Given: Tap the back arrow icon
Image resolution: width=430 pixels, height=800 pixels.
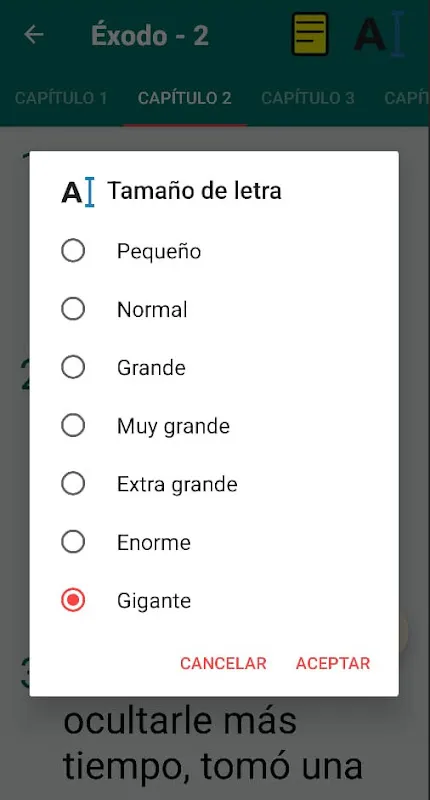Looking at the screenshot, I should (x=34, y=35).
